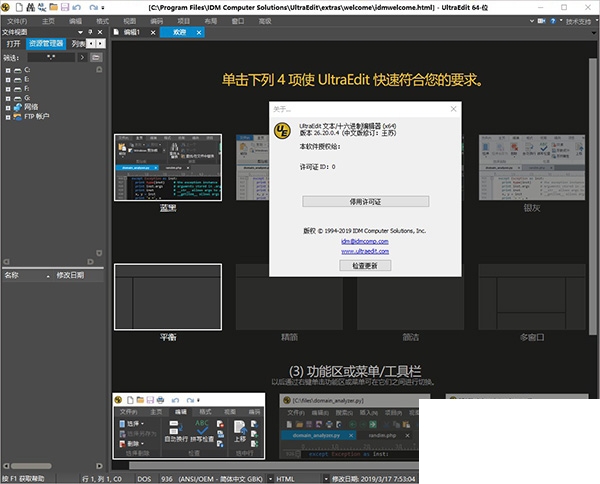
Task: Expand the 网络 network node
Action: [x=8, y=108]
